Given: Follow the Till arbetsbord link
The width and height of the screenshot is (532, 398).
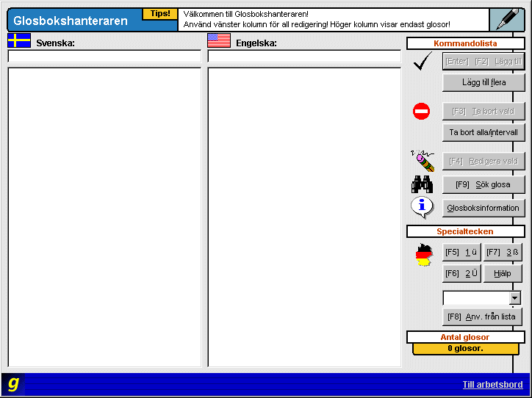Looking at the screenshot, I should click(492, 385).
